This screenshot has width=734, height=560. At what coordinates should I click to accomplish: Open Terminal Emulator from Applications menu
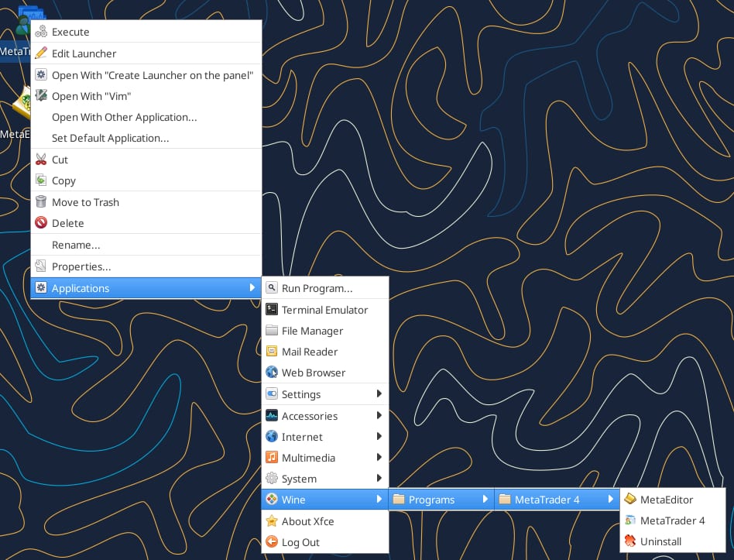point(324,310)
